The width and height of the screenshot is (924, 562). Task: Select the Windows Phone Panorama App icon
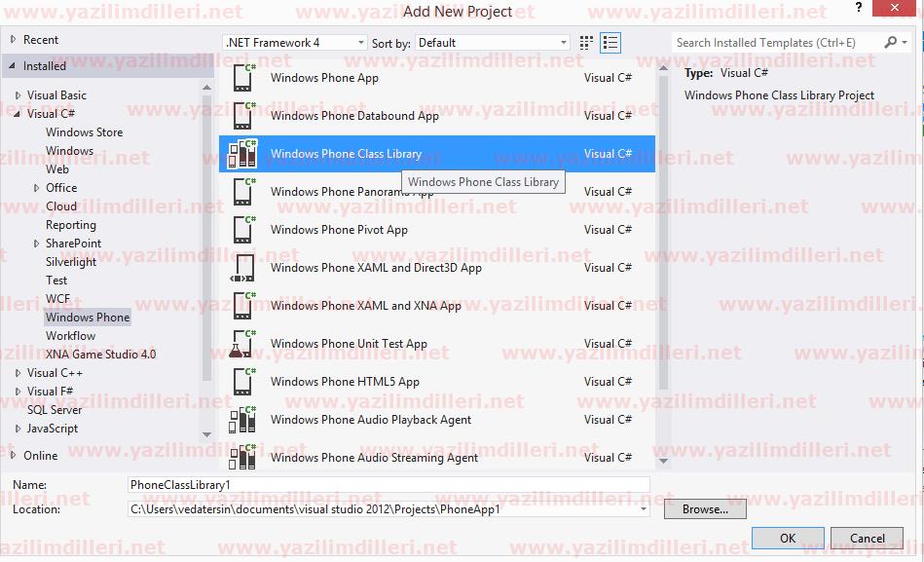tap(244, 192)
